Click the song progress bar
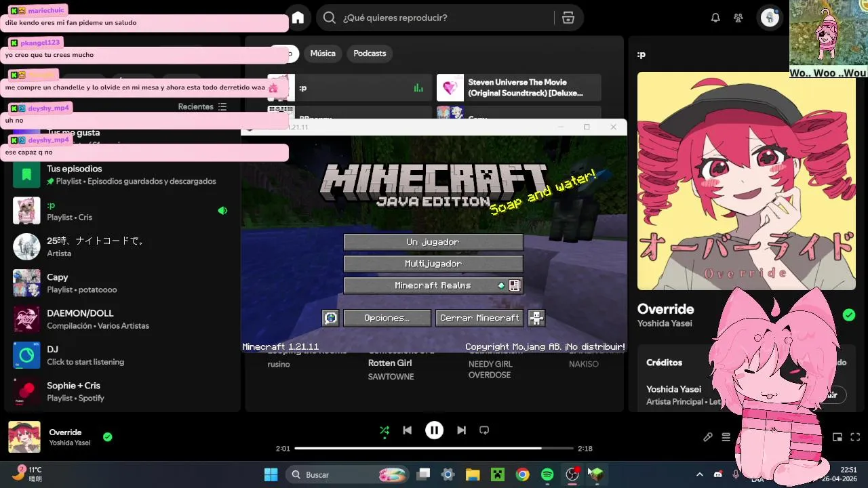The width and height of the screenshot is (868, 488). point(434,449)
